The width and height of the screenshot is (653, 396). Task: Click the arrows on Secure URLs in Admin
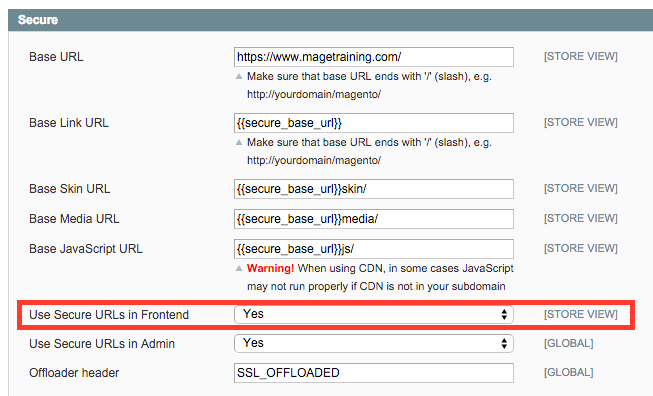pos(504,344)
